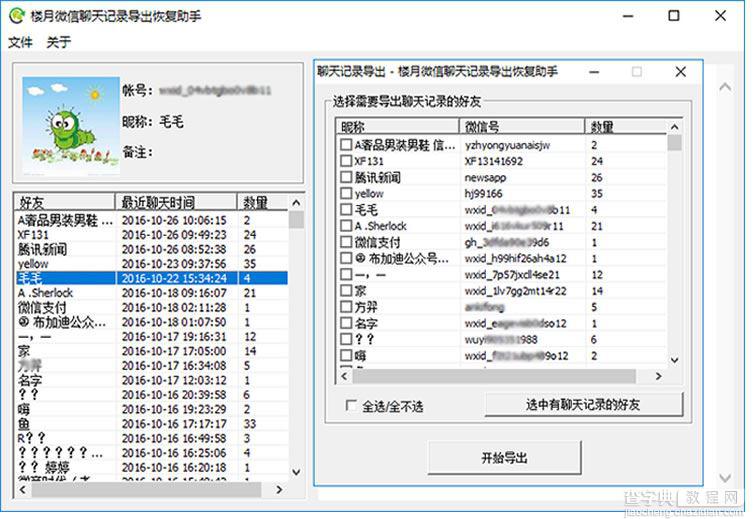The width and height of the screenshot is (756, 519).
Task: Close the chat export dialog
Action: click(x=680, y=72)
